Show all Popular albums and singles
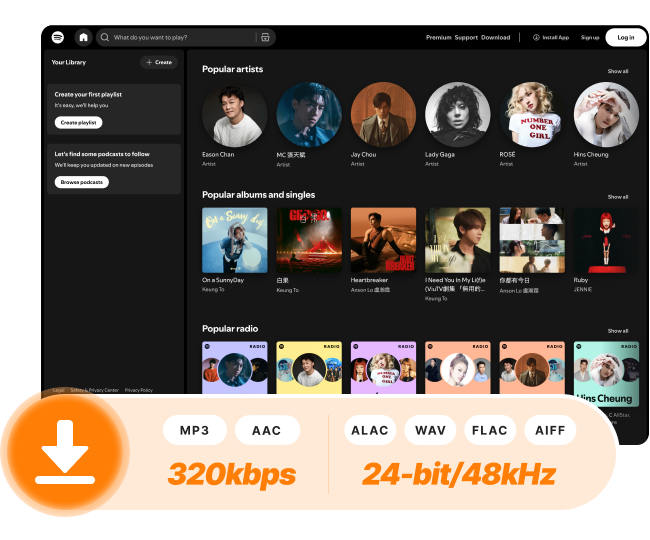 [x=618, y=197]
